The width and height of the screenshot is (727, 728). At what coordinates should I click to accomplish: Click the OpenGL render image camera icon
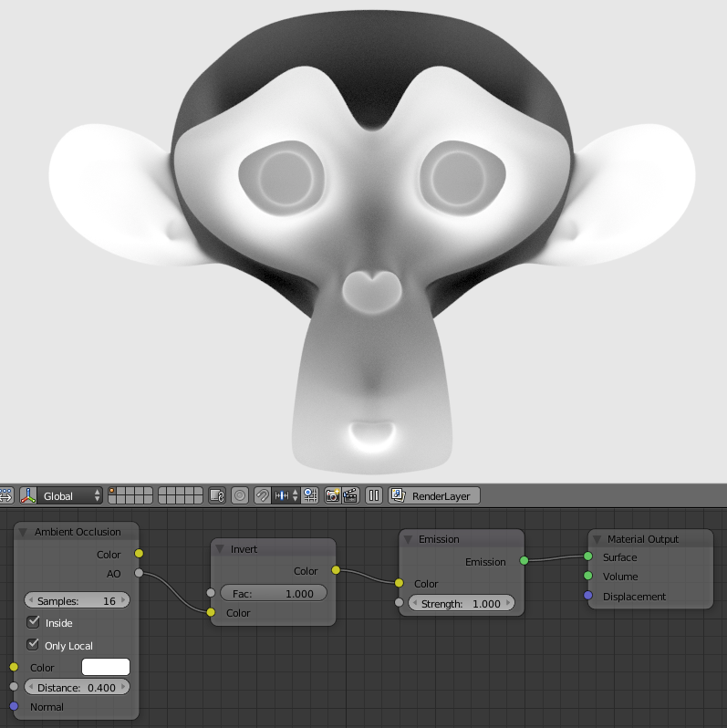click(x=332, y=496)
